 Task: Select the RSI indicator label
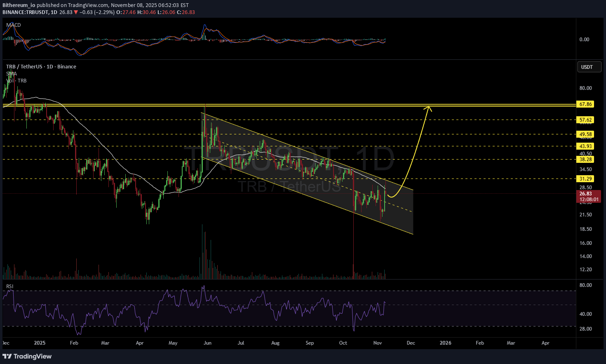click(9, 286)
